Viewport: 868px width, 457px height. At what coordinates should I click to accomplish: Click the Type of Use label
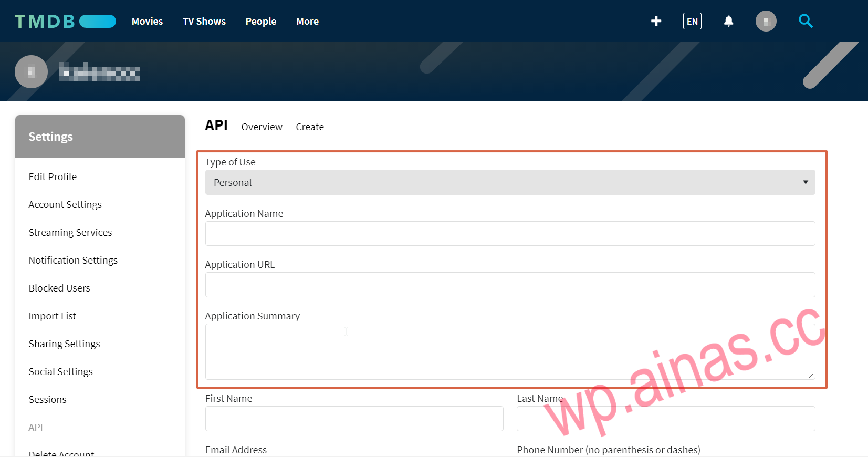[230, 162]
